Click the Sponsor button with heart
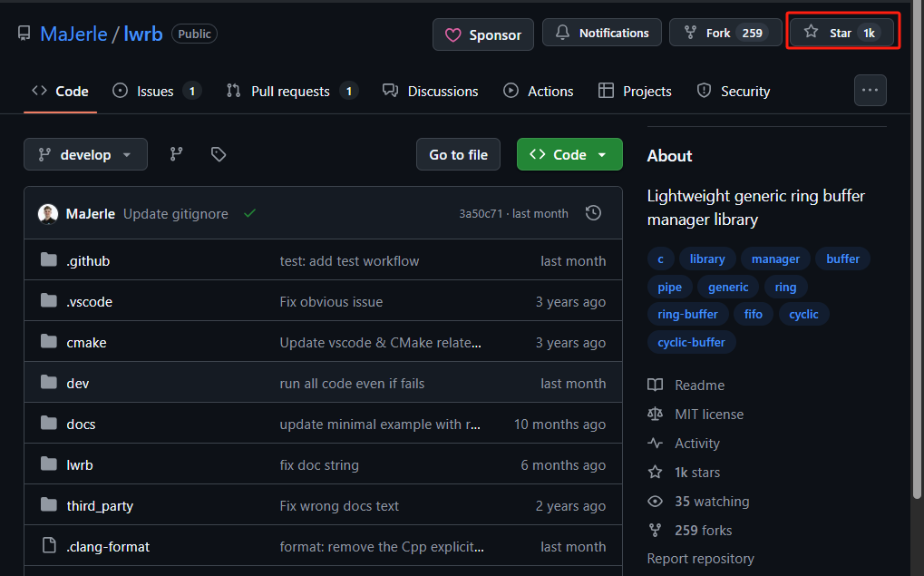The image size is (924, 576). 483,34
